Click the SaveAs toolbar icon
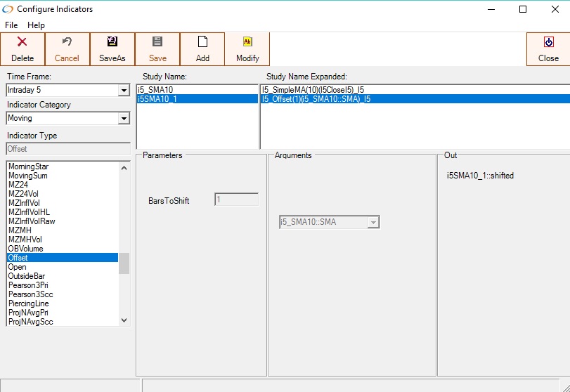This screenshot has width=570, height=392. [x=112, y=42]
